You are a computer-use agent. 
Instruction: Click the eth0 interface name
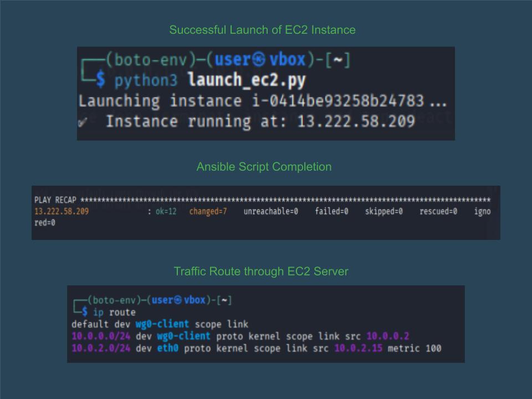pos(167,348)
